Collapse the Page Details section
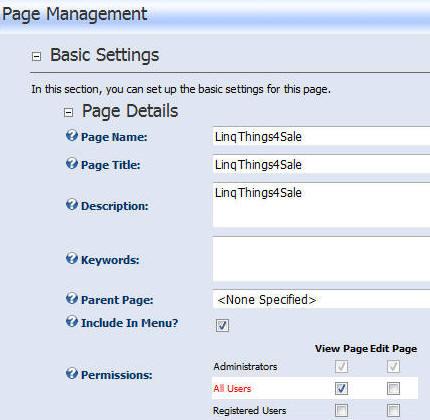Screen dimensions: 430x420 coord(68,113)
